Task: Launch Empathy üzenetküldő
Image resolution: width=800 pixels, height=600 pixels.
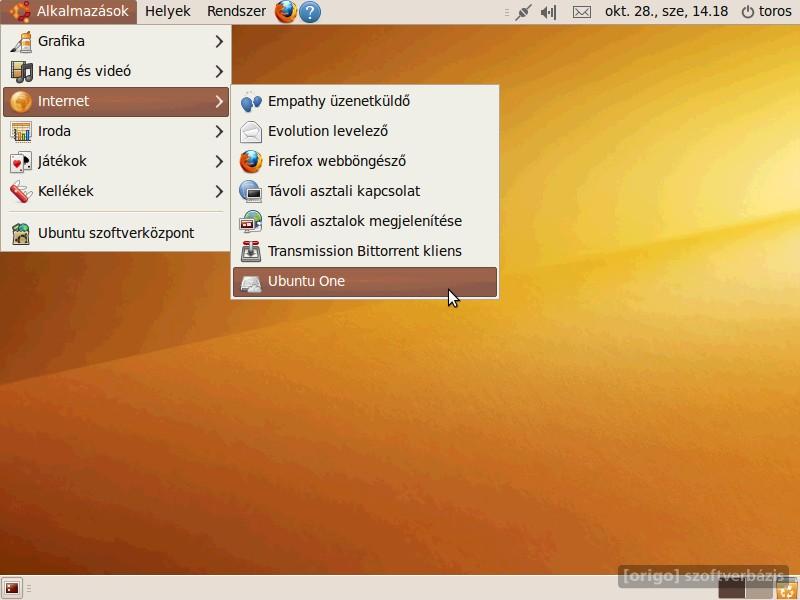Action: pos(365,102)
